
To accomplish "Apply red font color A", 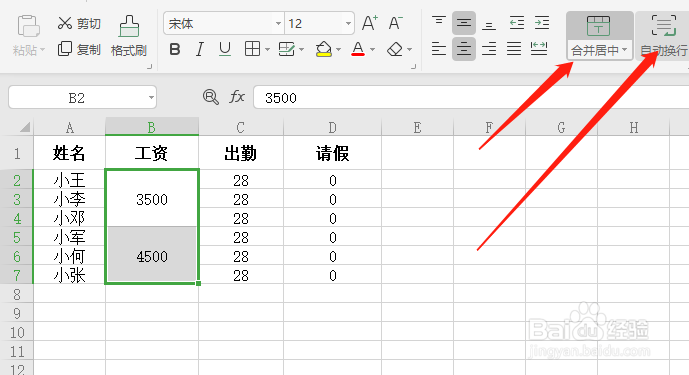I will (358, 49).
